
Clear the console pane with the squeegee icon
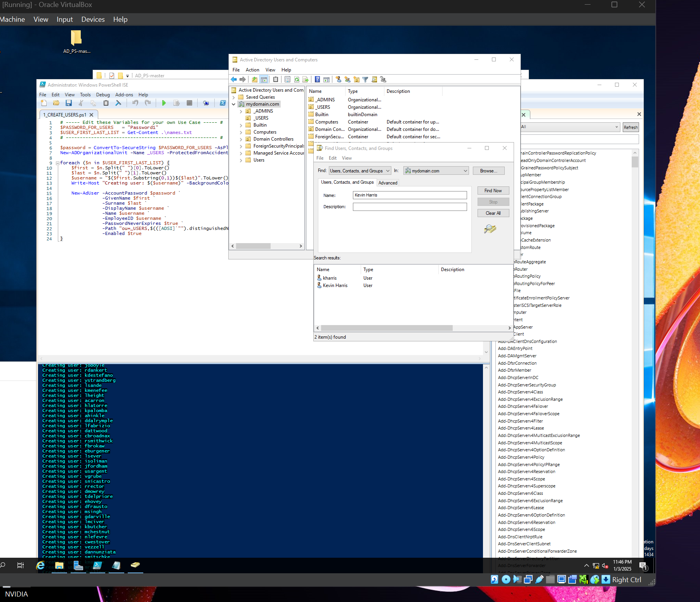pos(118,103)
